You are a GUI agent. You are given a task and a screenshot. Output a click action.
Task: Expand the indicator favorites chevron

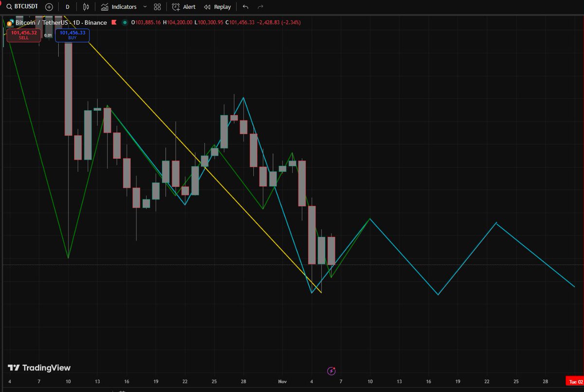click(145, 7)
